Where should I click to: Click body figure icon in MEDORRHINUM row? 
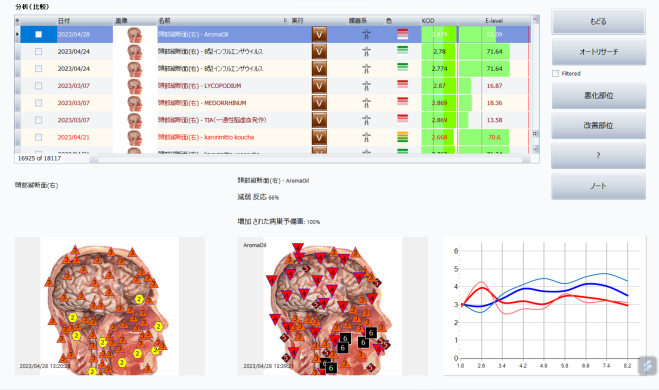point(366,103)
